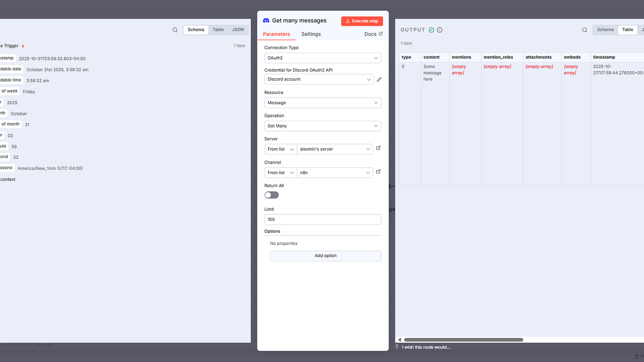Click the green success check icon next to OUTPUT
This screenshot has height=362, width=644.
(x=431, y=30)
